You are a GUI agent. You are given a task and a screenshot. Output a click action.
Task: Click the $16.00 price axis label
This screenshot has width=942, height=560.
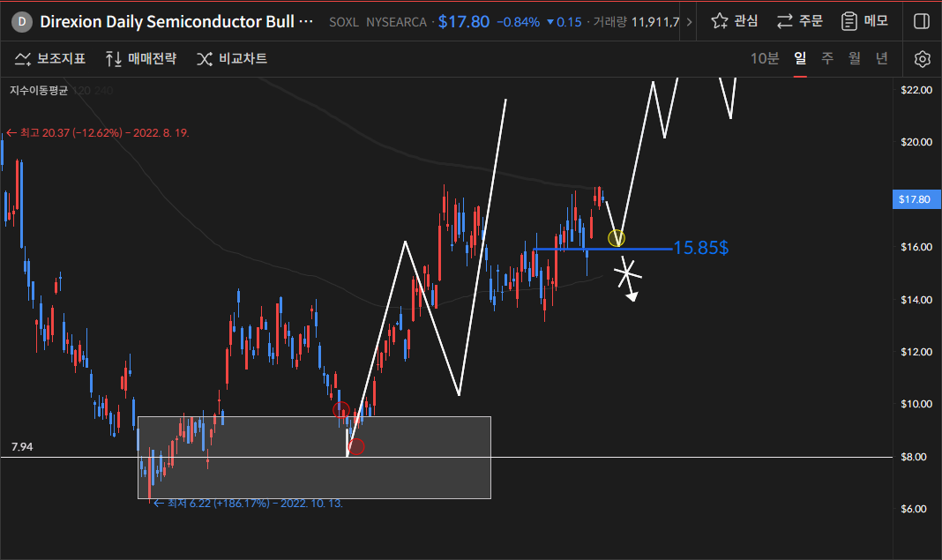[x=916, y=247]
